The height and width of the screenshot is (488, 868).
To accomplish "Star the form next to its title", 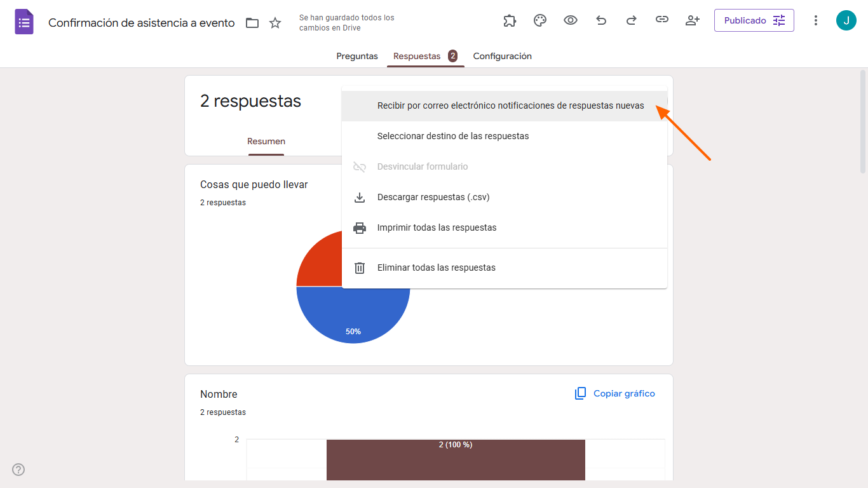I will click(275, 22).
